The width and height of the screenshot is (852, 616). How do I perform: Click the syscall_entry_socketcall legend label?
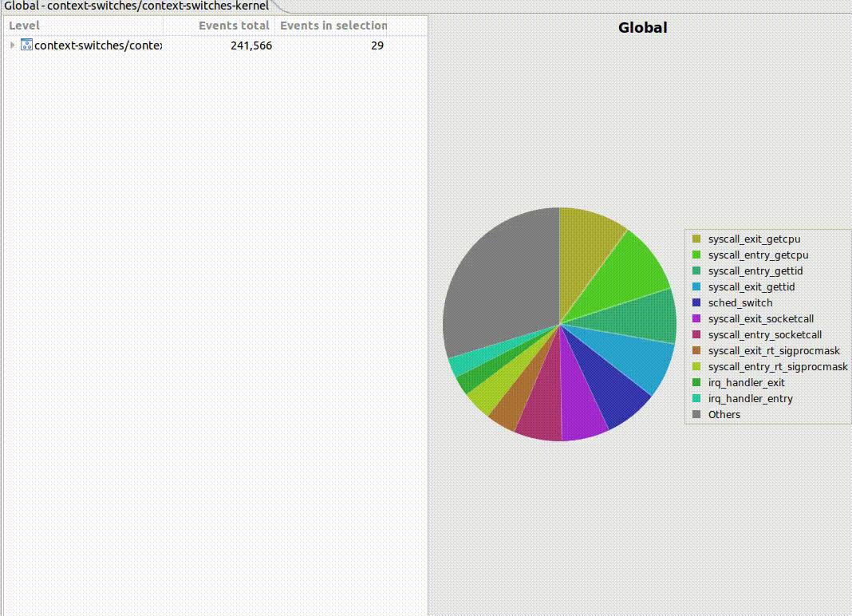pos(764,335)
